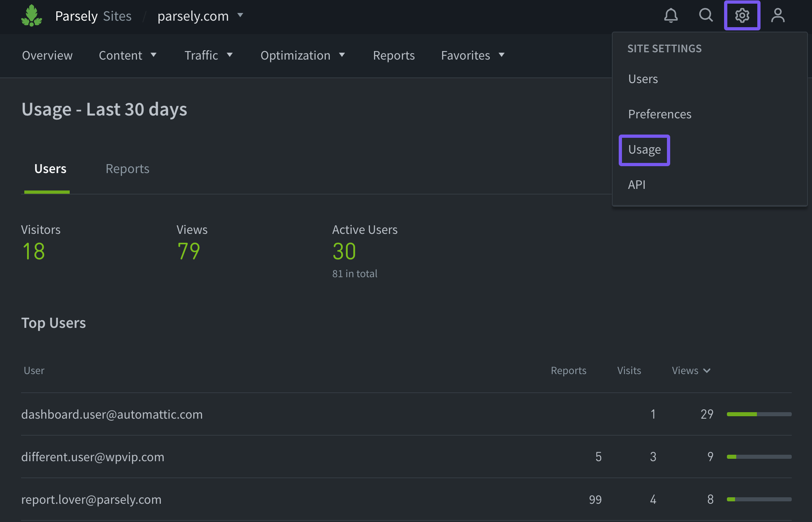Select API from Site Settings menu
Image resolution: width=812 pixels, height=522 pixels.
click(x=637, y=184)
